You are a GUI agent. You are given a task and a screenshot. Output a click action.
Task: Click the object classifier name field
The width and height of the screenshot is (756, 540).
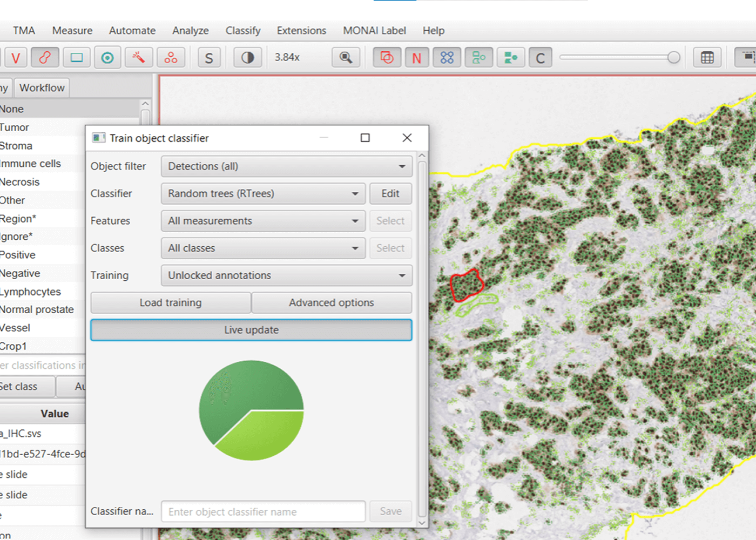(263, 511)
